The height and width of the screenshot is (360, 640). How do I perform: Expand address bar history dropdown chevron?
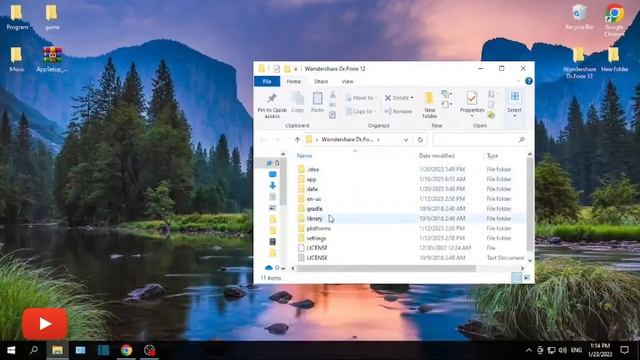406,140
